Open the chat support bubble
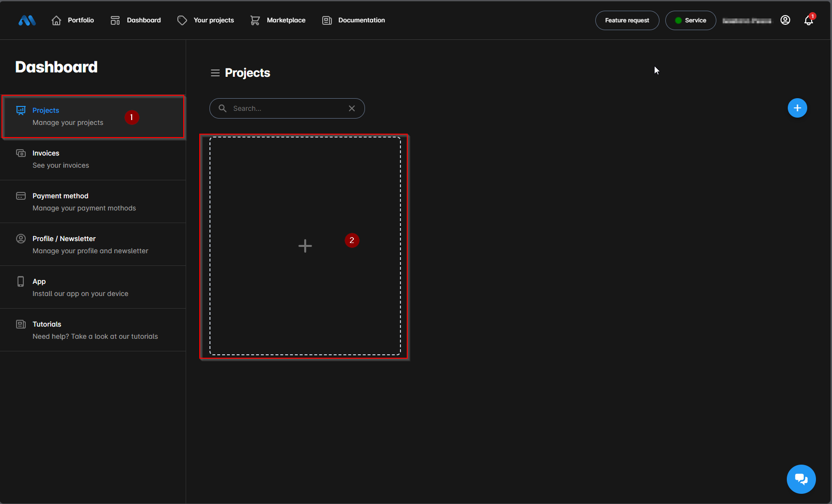Screen dimensions: 832x504 (801, 479)
